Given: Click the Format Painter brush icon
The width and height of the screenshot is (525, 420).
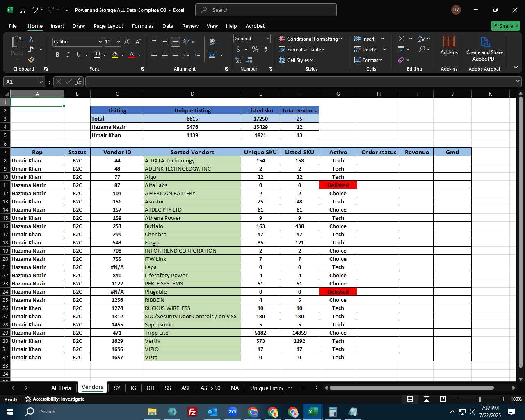Looking at the screenshot, I should (31, 60).
